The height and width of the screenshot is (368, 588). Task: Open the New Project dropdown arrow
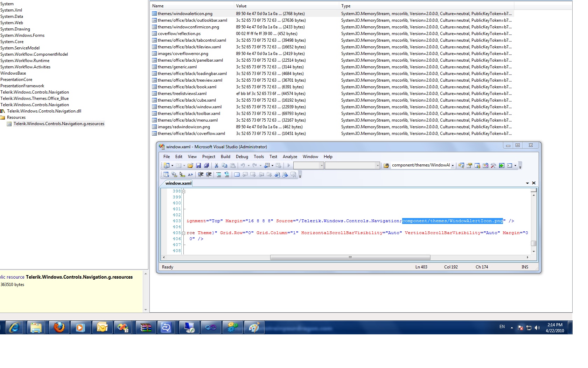pos(172,166)
